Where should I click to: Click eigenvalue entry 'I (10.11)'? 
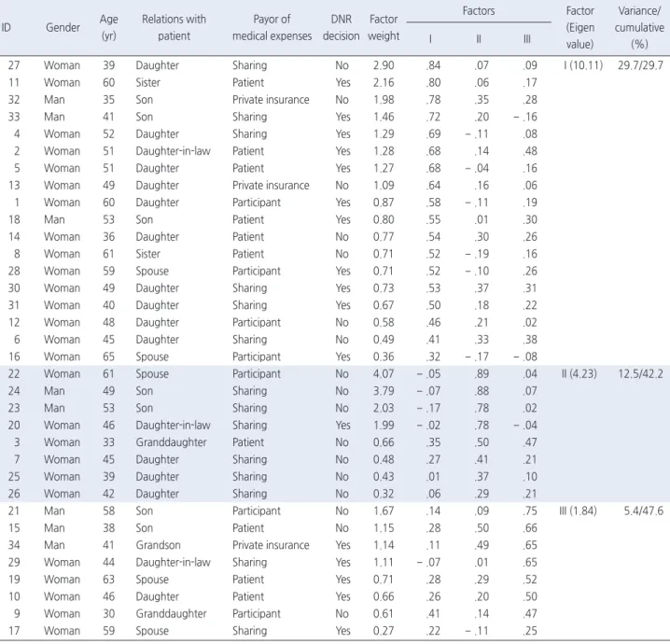tap(583, 65)
